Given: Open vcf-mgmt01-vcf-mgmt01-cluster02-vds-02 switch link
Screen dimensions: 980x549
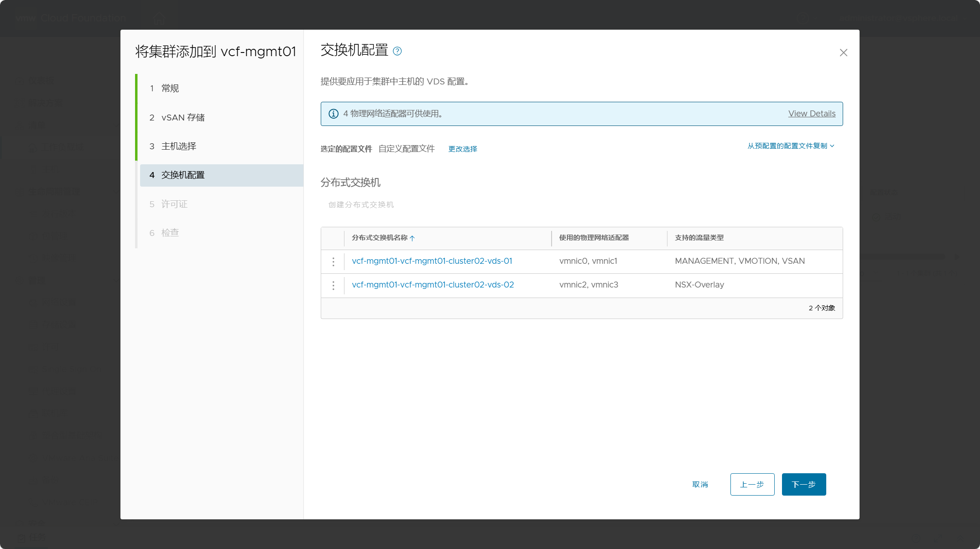Looking at the screenshot, I should click(x=433, y=285).
